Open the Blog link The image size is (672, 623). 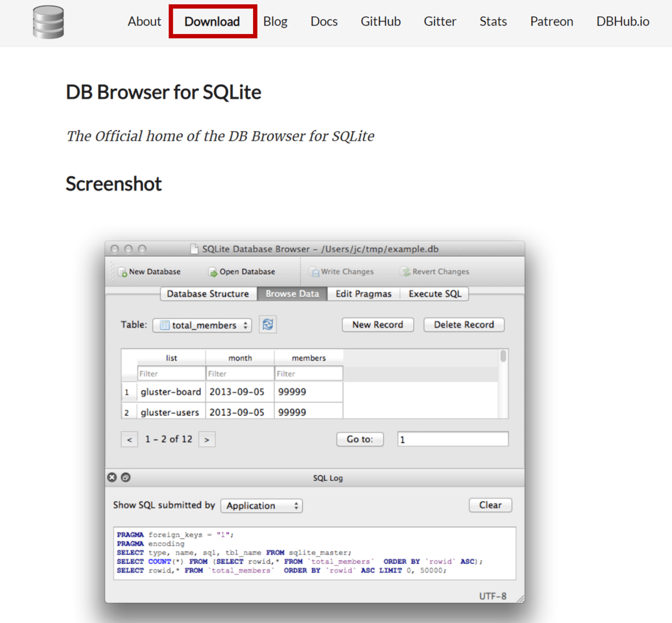point(275,22)
